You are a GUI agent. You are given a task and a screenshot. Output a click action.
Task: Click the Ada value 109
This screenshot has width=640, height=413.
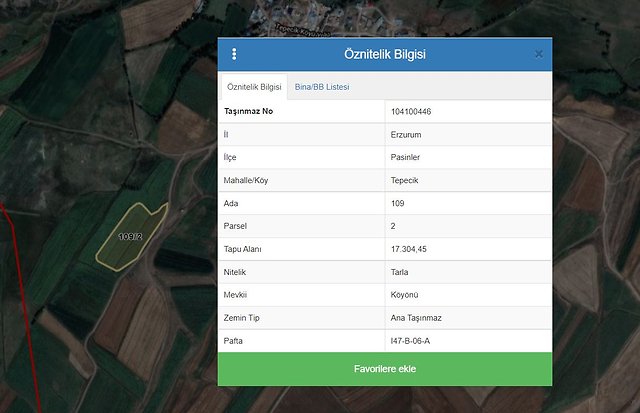point(399,203)
